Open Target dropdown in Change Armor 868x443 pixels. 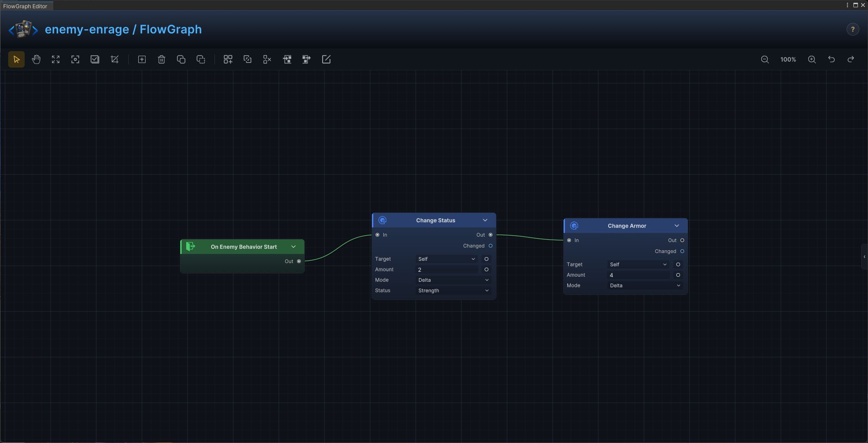638,264
